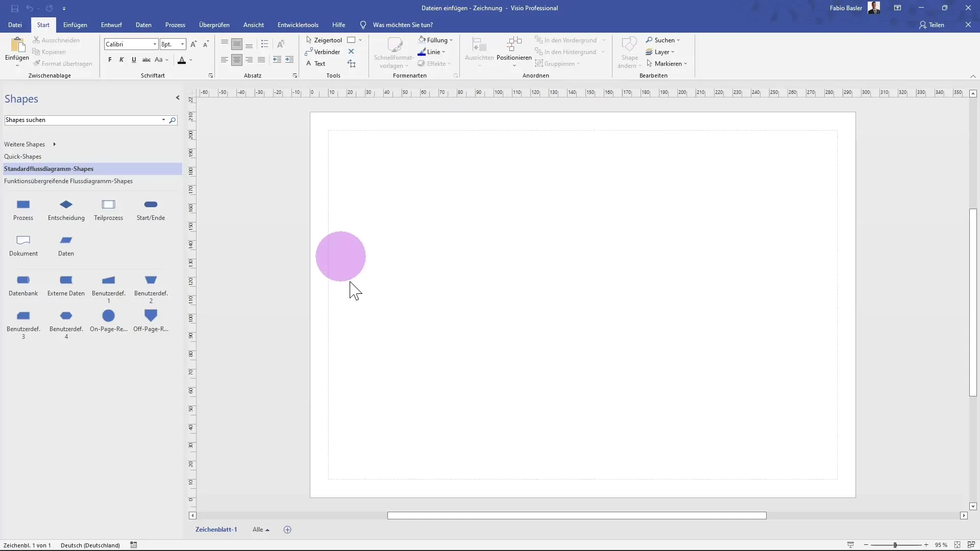The image size is (980, 551).
Task: Toggle bold formatting F
Action: (x=110, y=60)
